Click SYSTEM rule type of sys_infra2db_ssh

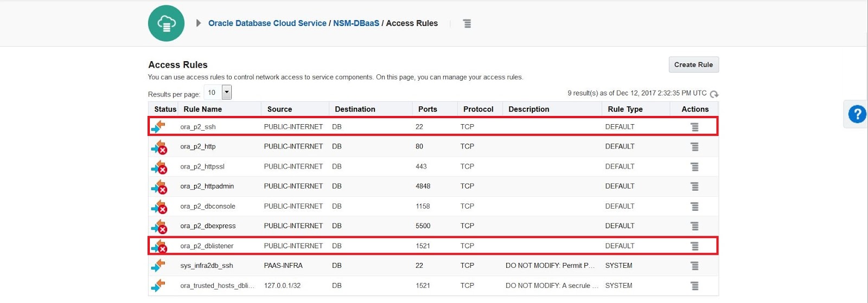pos(619,266)
